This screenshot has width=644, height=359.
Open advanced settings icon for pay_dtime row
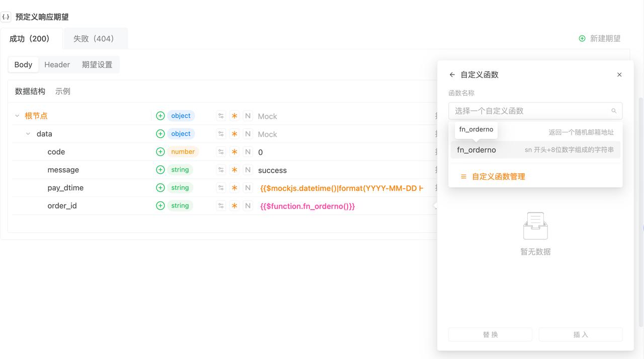click(221, 188)
